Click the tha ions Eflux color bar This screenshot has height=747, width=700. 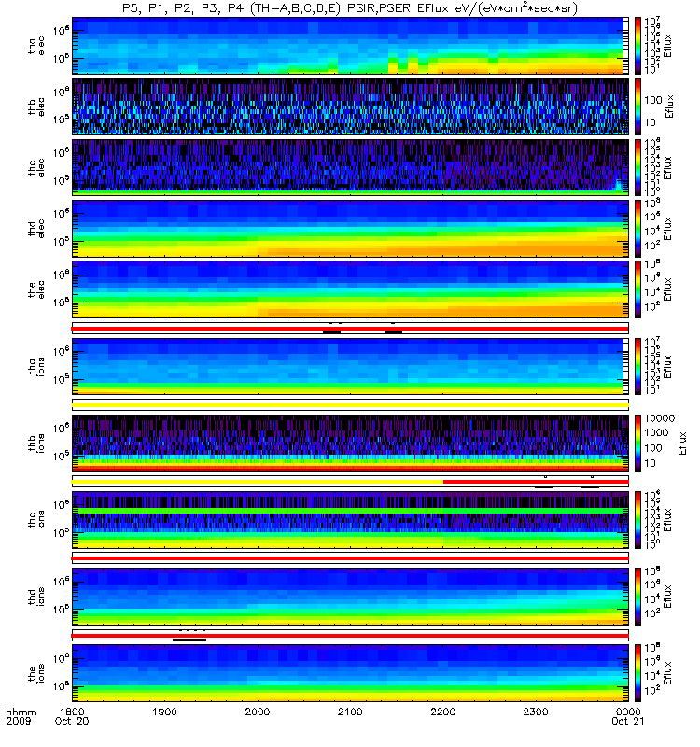tap(637, 366)
